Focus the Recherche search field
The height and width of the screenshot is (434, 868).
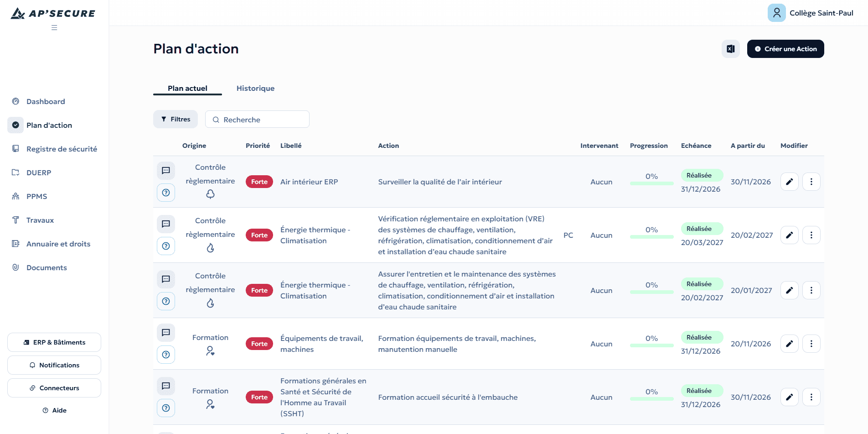257,120
